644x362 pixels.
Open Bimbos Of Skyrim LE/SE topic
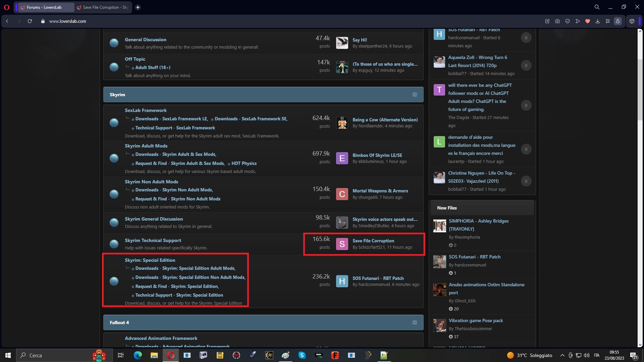coord(377,155)
